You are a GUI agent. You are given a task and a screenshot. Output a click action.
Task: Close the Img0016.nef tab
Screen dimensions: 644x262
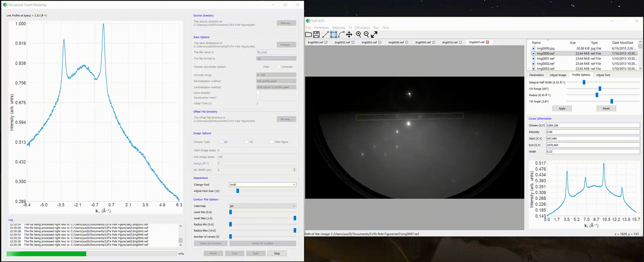coord(461,43)
